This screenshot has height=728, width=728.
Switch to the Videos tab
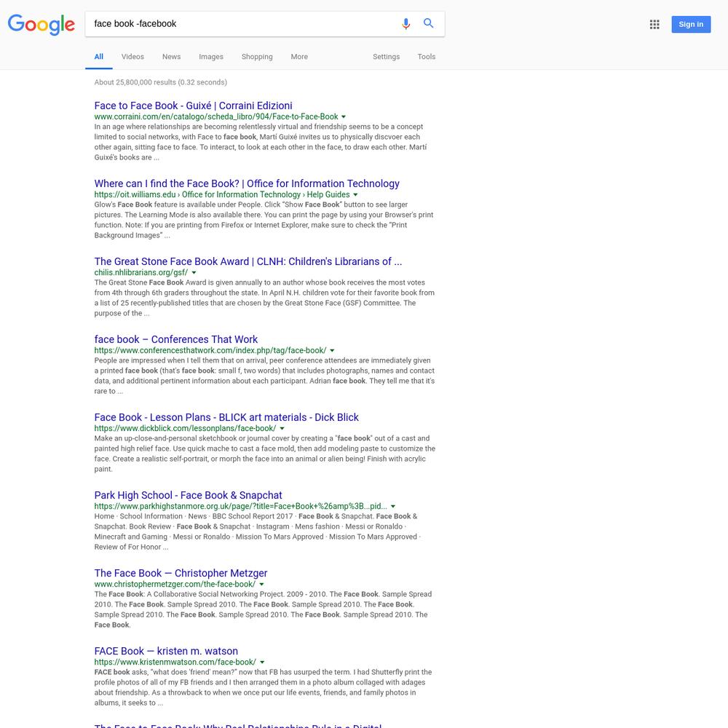(x=132, y=57)
